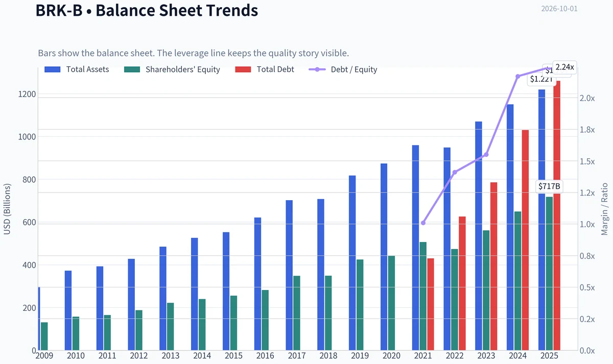Click the $717B data label
The height and width of the screenshot is (364, 613).
coord(549,186)
